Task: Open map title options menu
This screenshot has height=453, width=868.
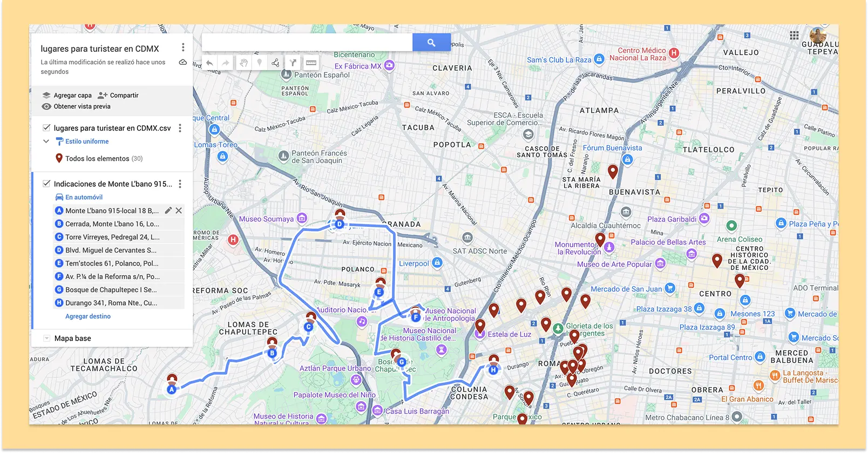Action: click(183, 48)
